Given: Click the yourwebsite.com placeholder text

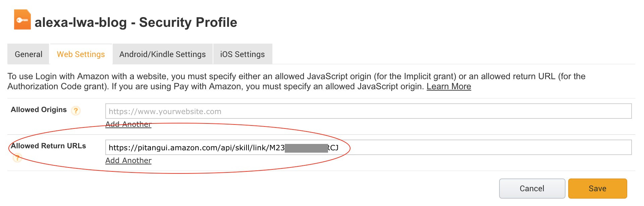Looking at the screenshot, I should pos(164,111).
